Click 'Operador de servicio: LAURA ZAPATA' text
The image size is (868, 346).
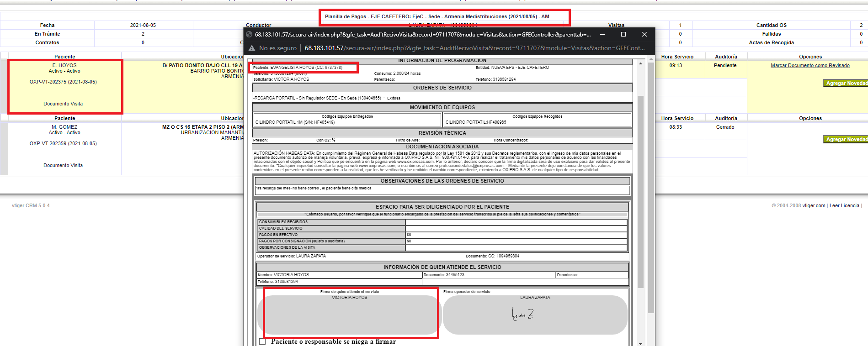[x=292, y=256]
